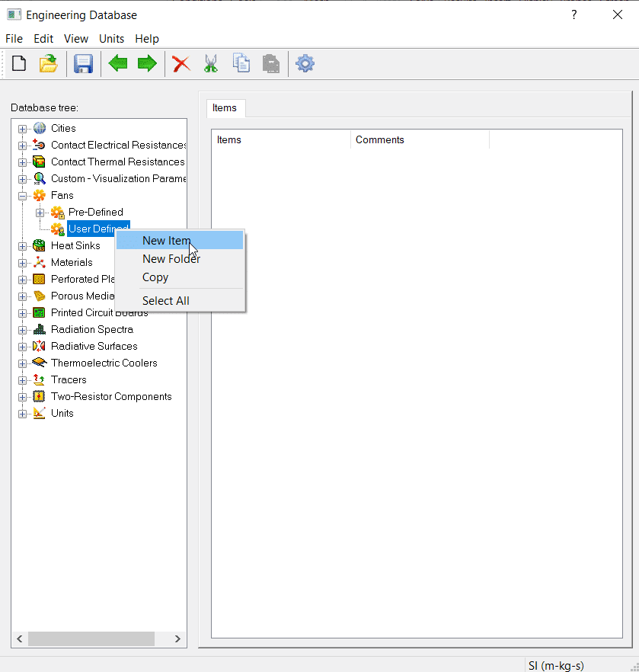Collapse the Fans tree node

click(22, 196)
